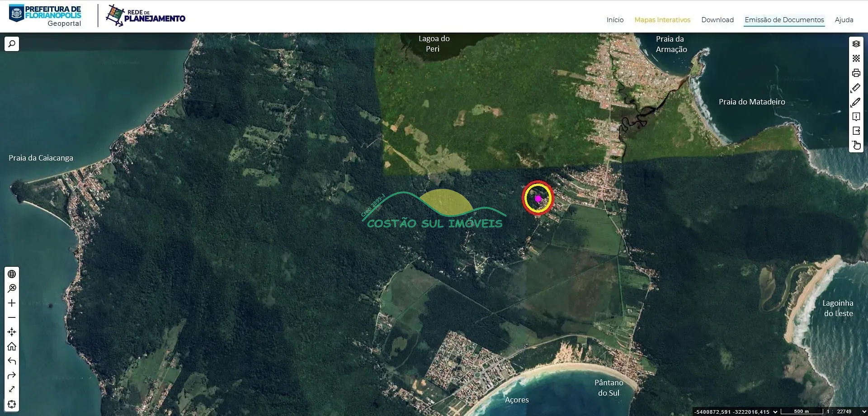Expand the map scale dropdown

point(863,411)
